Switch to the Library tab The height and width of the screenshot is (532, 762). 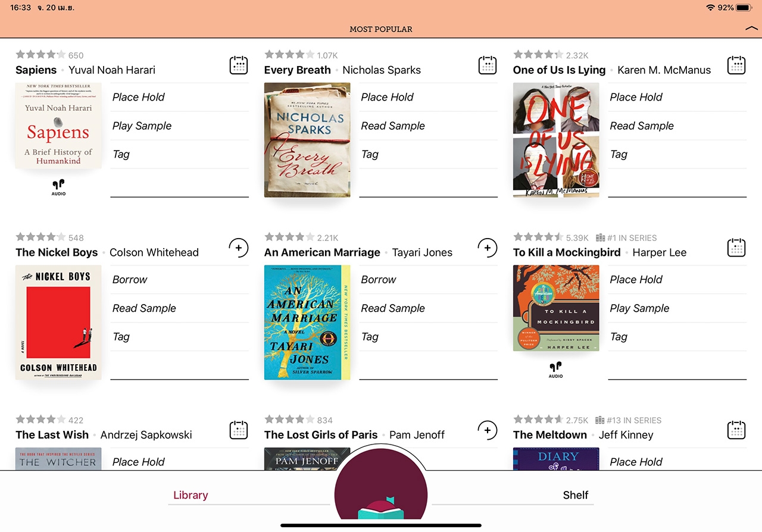pyautogui.click(x=190, y=495)
